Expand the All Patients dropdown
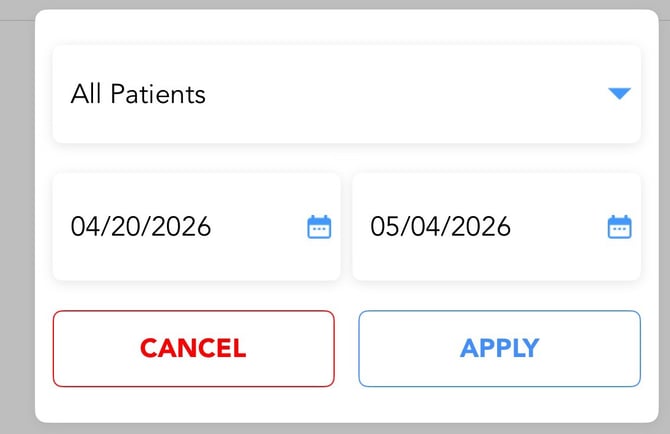This screenshot has width=670, height=434. point(346,94)
